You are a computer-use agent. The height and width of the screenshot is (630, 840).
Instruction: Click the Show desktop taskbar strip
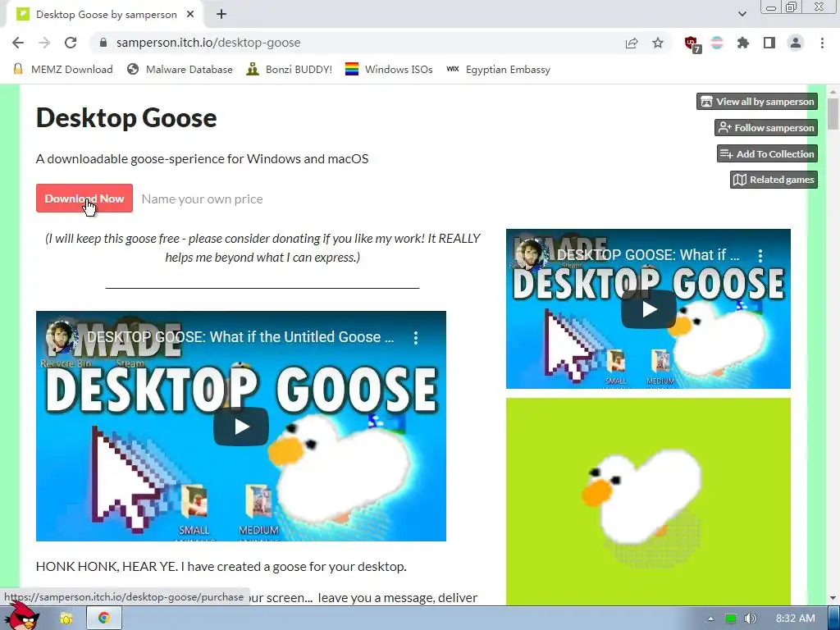pyautogui.click(x=834, y=619)
